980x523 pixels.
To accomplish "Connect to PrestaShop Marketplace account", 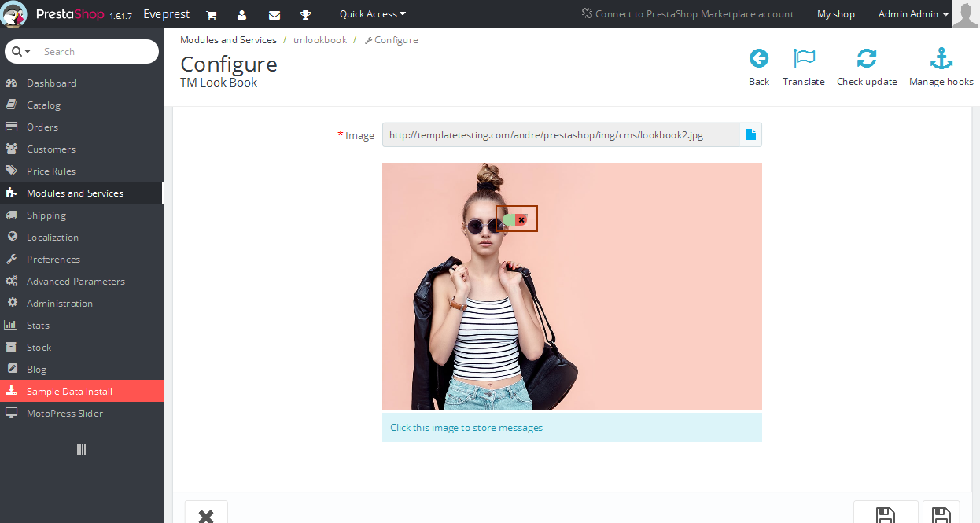I will [688, 14].
